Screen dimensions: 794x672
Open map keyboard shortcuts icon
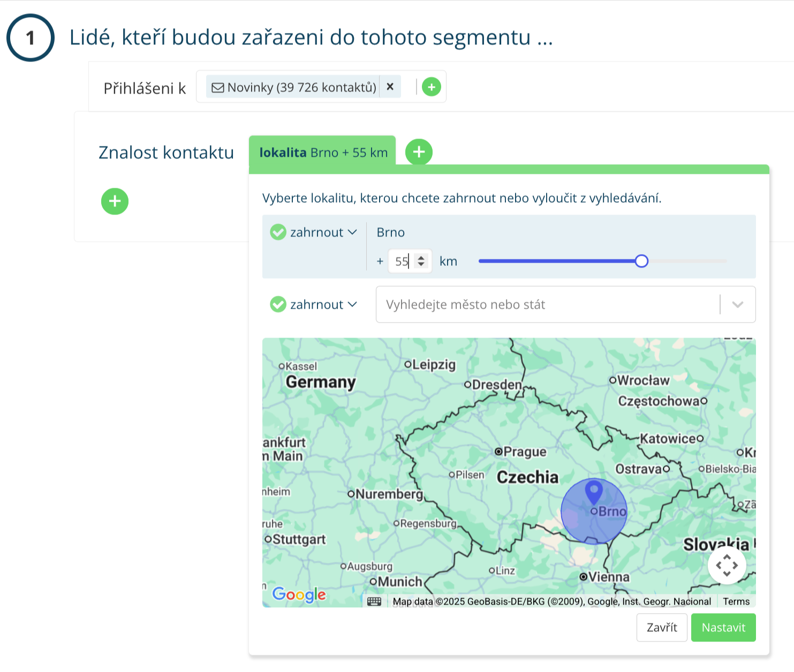tap(374, 601)
